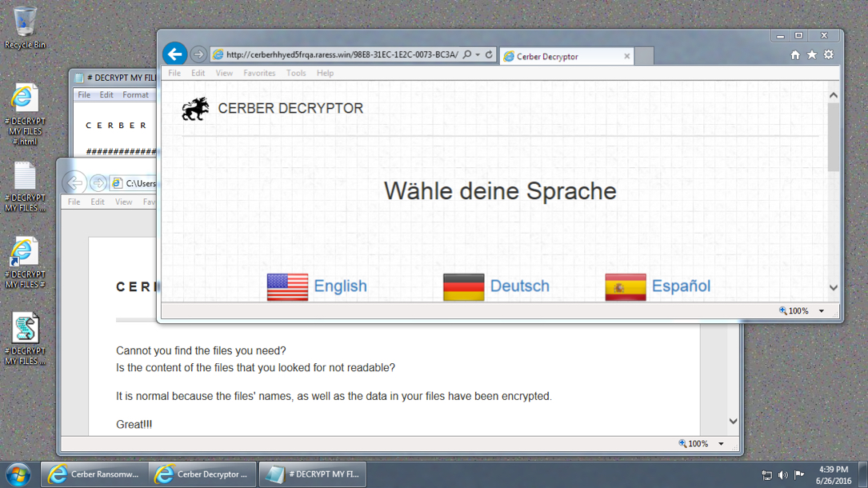868x488 pixels.
Task: Open Notepad's Format menu
Action: (135, 94)
